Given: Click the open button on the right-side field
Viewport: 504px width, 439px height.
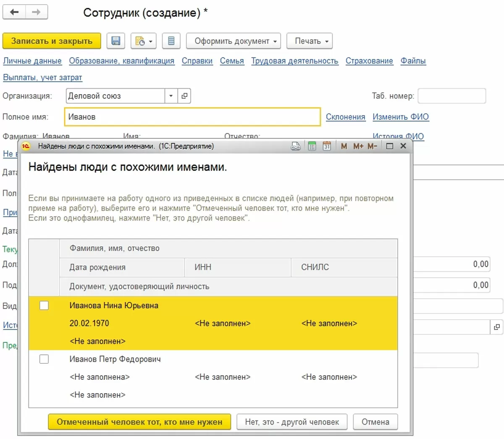Looking at the screenshot, I should (x=496, y=327).
